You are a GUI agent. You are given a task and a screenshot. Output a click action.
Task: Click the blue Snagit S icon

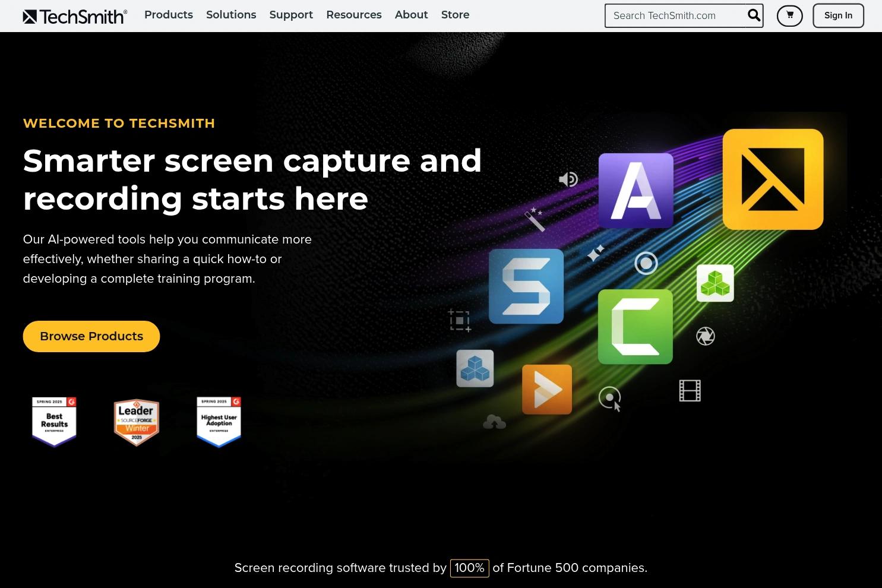click(x=526, y=286)
